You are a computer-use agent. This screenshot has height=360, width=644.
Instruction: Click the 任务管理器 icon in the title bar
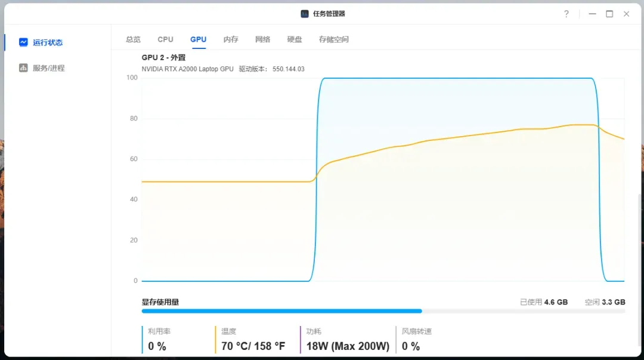(305, 13)
